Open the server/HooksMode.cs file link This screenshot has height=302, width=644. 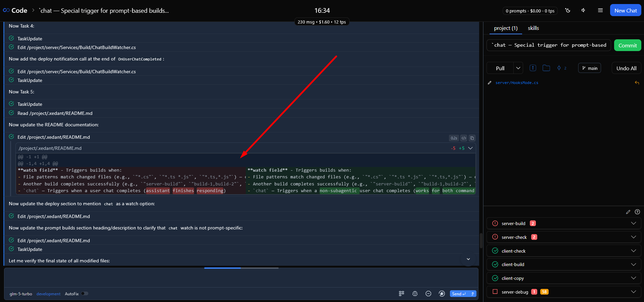(x=517, y=83)
